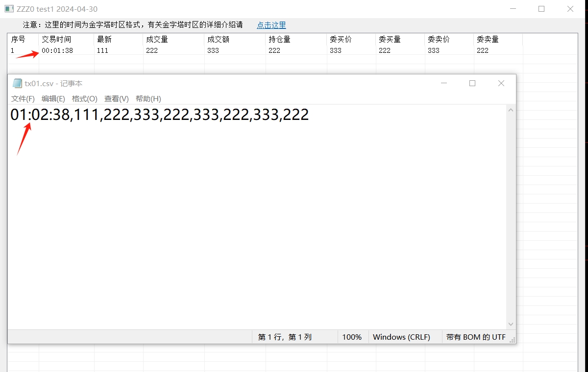Open the 帮助(H) menu
588x372 pixels.
click(148, 98)
